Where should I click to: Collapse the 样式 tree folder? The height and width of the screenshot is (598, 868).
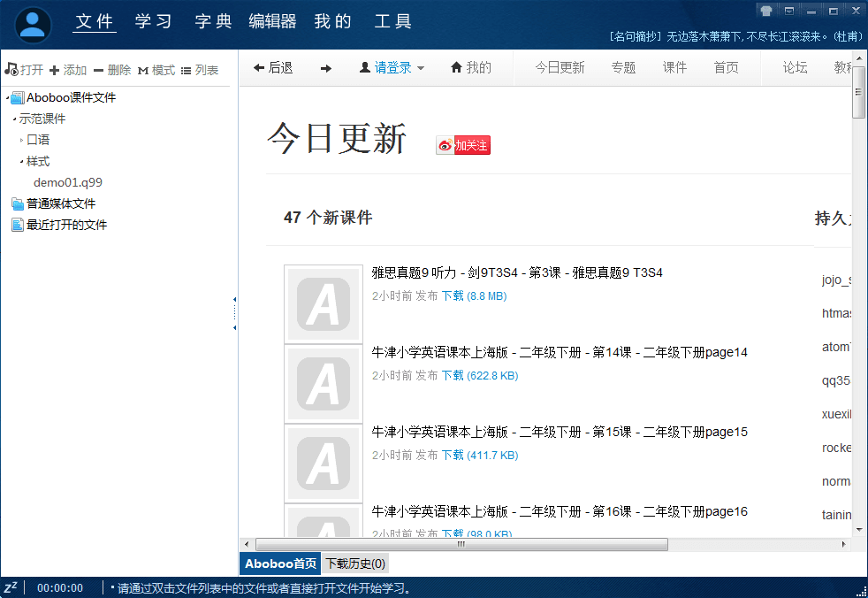point(21,161)
